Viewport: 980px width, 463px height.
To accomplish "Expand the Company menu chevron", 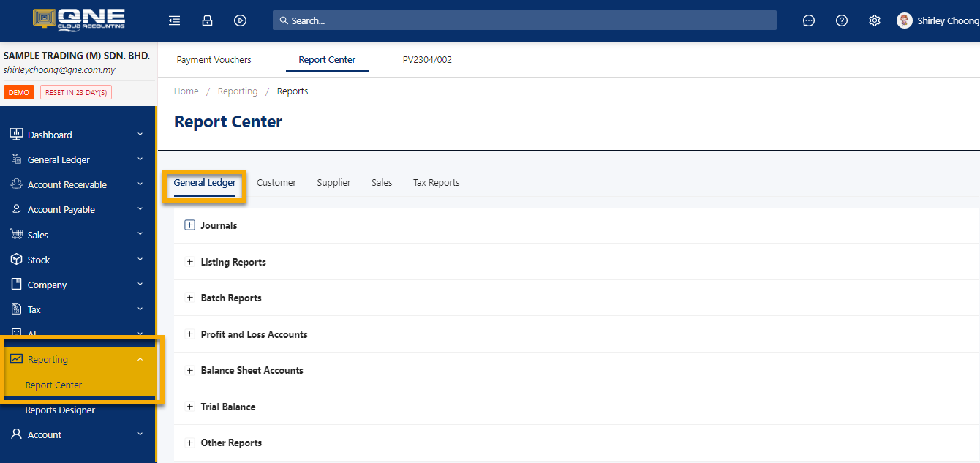I will [x=140, y=285].
